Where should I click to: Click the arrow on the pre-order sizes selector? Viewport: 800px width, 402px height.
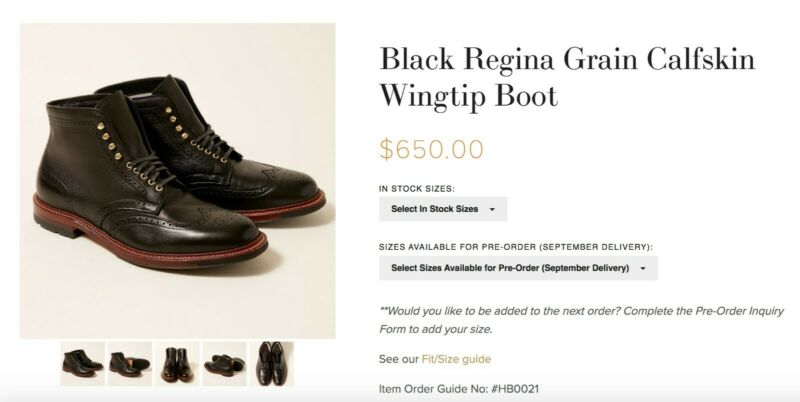(x=642, y=268)
